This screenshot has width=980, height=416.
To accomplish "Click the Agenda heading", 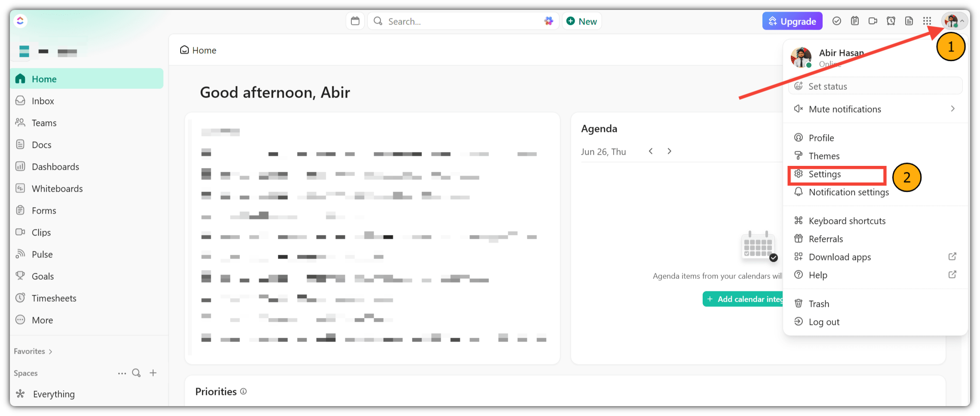I will [599, 128].
